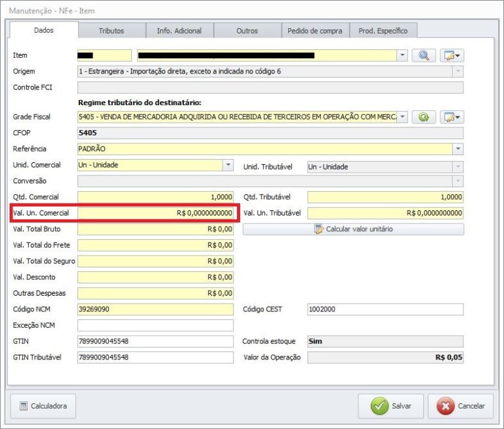Open the Info. Adicional tab
Image resolution: width=504 pixels, height=429 pixels.
pos(179,31)
